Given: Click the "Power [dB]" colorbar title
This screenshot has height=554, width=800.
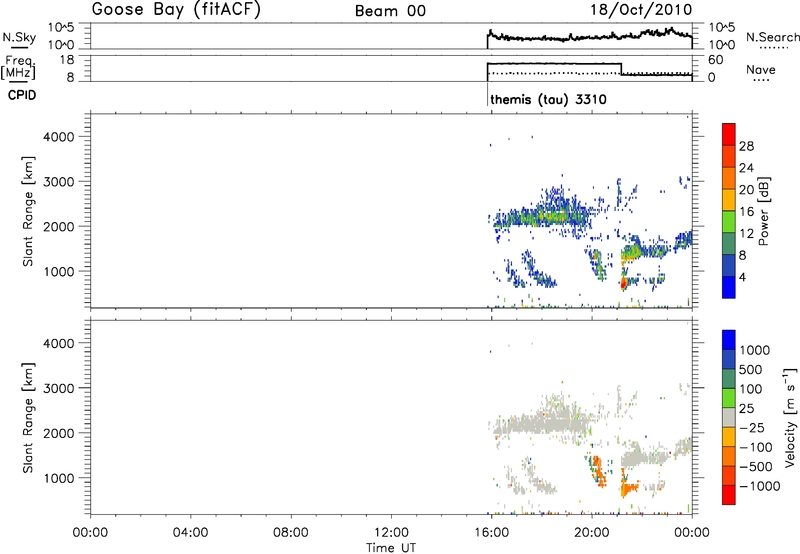Looking at the screenshot, I should pos(763,211).
